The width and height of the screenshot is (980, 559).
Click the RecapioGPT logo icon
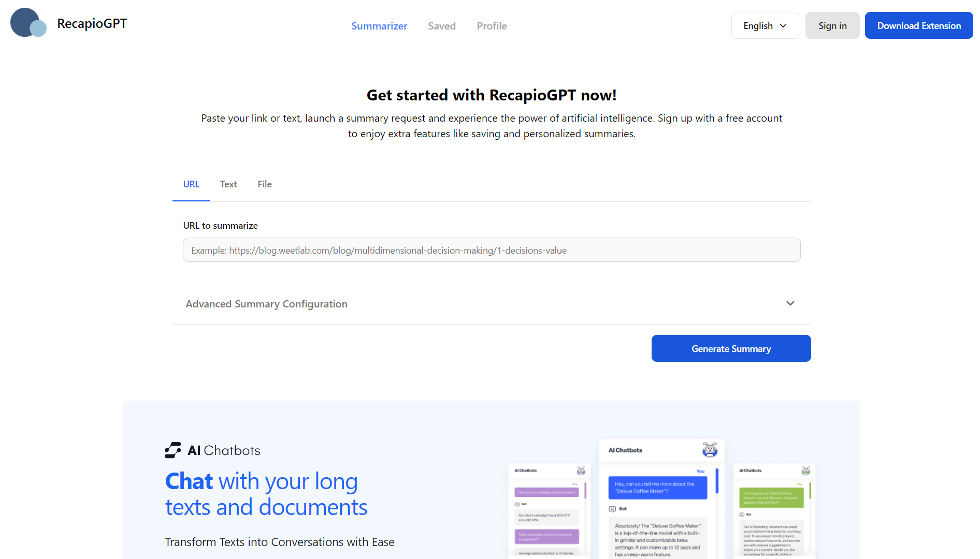(28, 23)
